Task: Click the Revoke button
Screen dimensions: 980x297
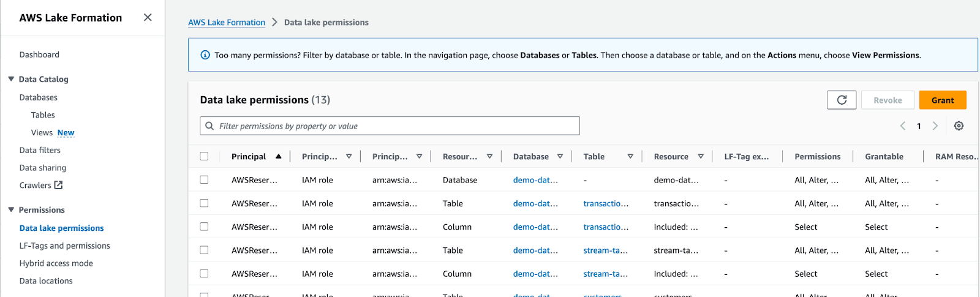Action: [x=888, y=100]
